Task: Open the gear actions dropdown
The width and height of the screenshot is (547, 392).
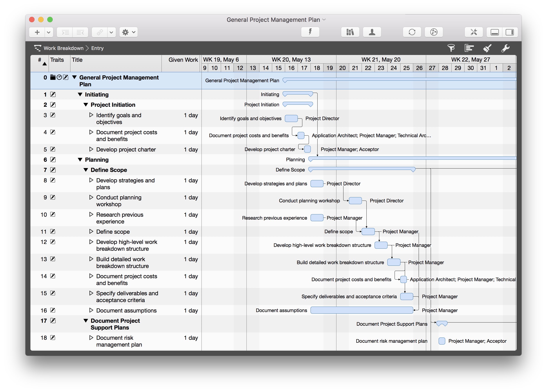Action: pyautogui.click(x=128, y=32)
